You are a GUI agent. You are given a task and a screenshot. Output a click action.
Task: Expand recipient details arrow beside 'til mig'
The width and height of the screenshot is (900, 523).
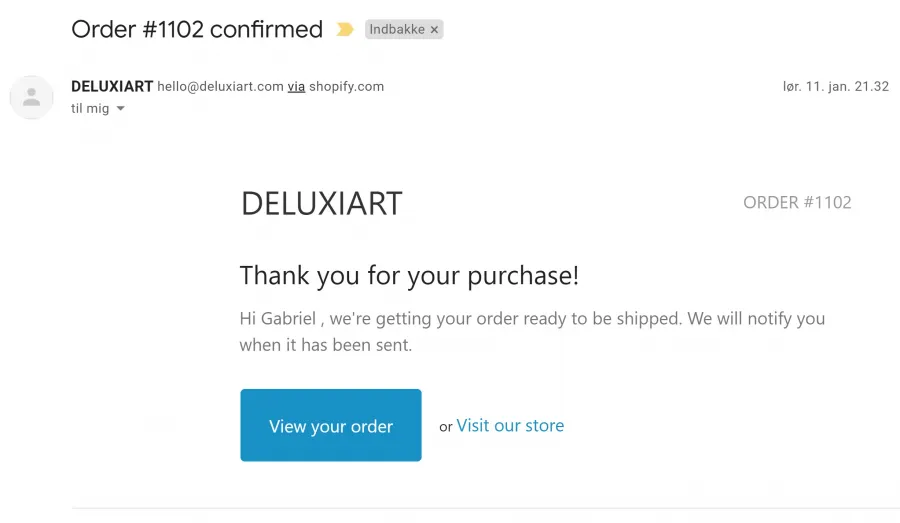pyautogui.click(x=121, y=108)
